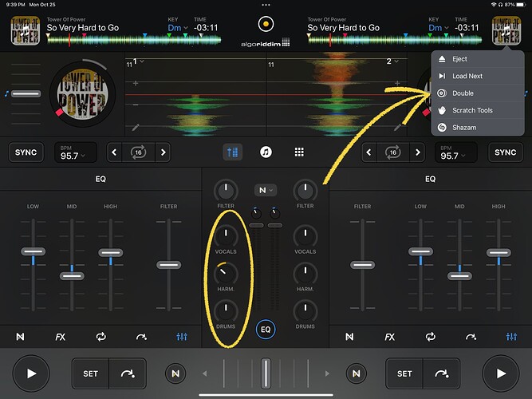The height and width of the screenshot is (399, 532).
Task: Tap SET cue button on left deck
Action: pos(90,373)
